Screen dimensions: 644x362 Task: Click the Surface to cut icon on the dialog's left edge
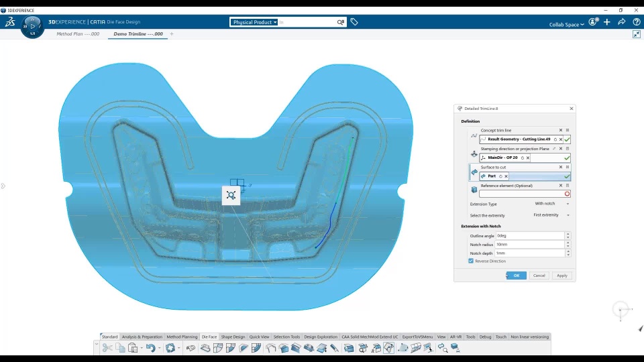(474, 172)
